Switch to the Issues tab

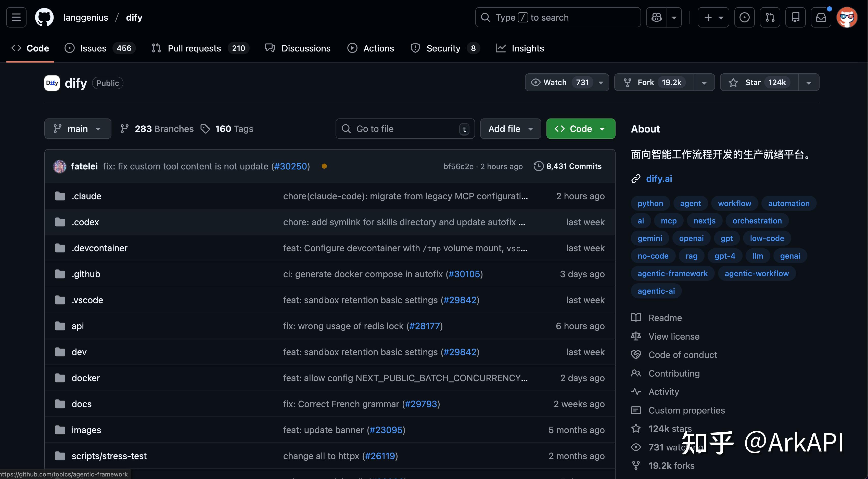[x=100, y=48]
